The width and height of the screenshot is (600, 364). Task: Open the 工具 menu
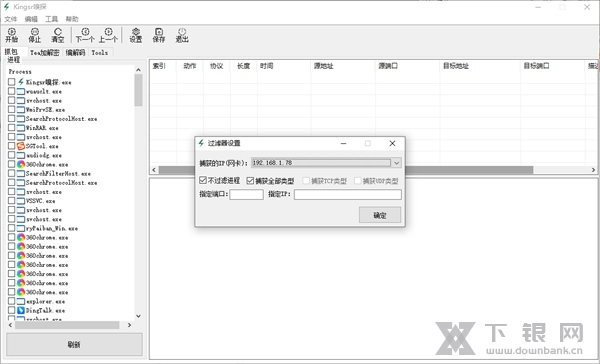click(51, 19)
